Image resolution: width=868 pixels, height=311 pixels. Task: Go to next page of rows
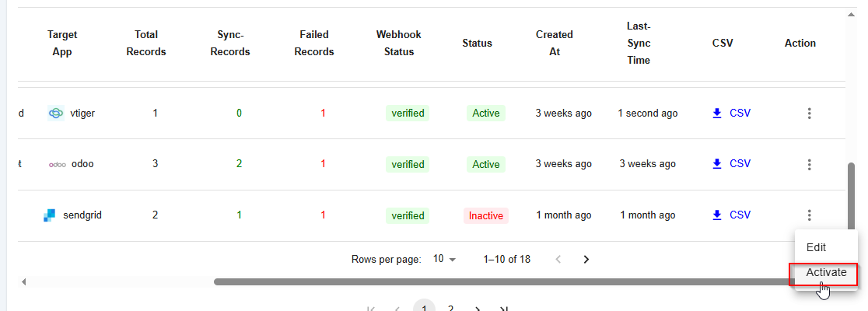586,259
